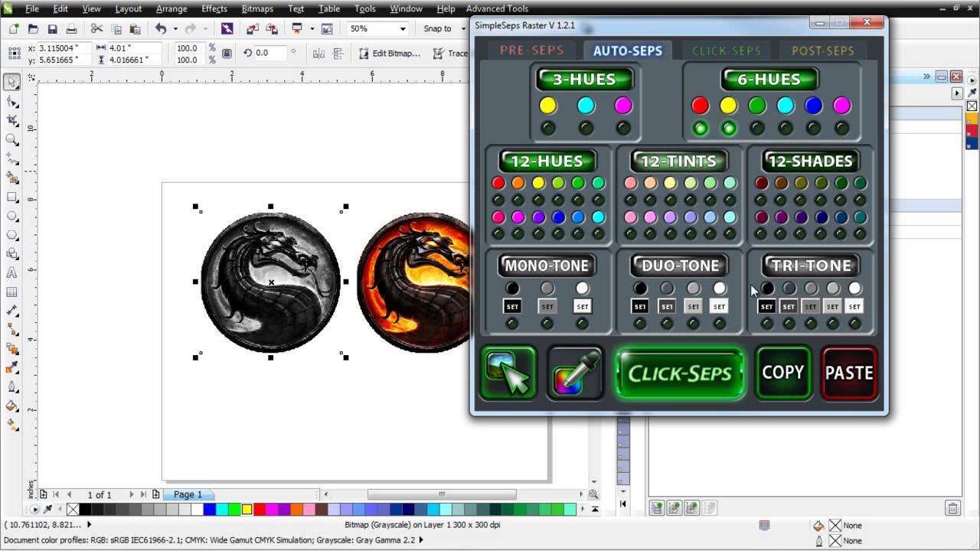Select the Freehand tool in the toolbox
The image size is (980, 551).
[x=11, y=158]
